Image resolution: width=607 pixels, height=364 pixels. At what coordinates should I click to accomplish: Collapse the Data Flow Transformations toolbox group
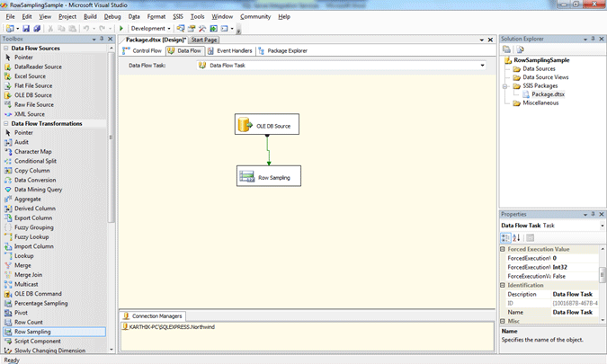coord(5,124)
